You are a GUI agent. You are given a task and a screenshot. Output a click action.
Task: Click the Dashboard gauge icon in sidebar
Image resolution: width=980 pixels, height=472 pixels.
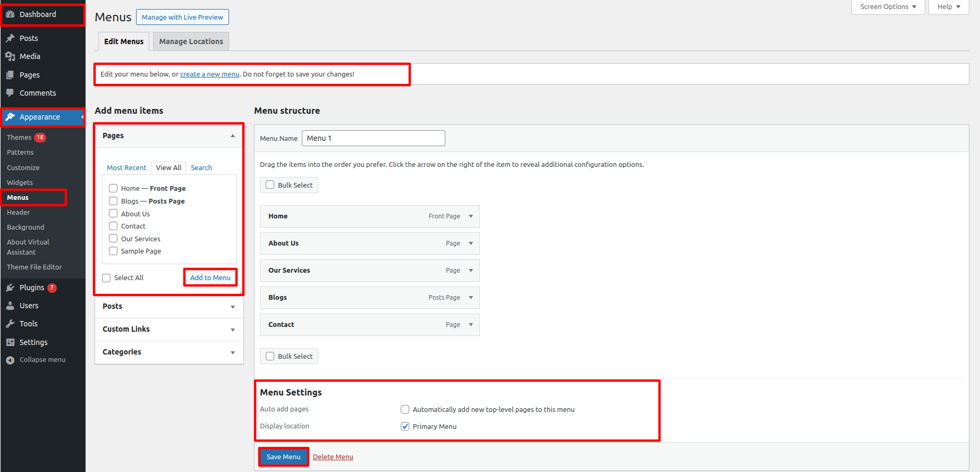[10, 14]
